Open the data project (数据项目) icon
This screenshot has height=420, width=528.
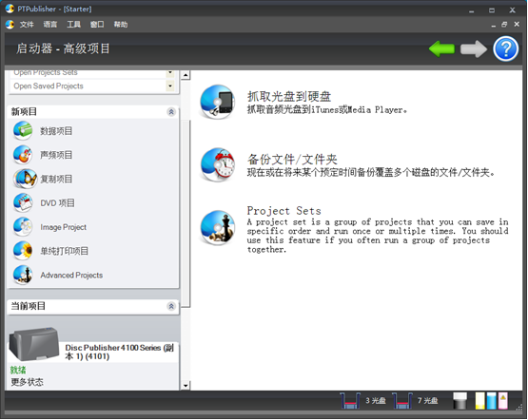23,131
